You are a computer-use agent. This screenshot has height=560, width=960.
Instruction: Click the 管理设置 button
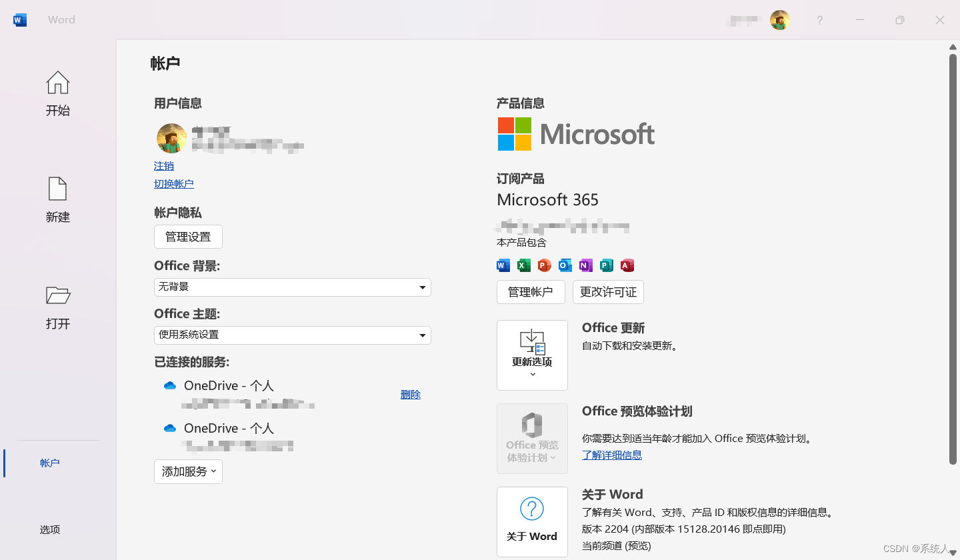(188, 237)
